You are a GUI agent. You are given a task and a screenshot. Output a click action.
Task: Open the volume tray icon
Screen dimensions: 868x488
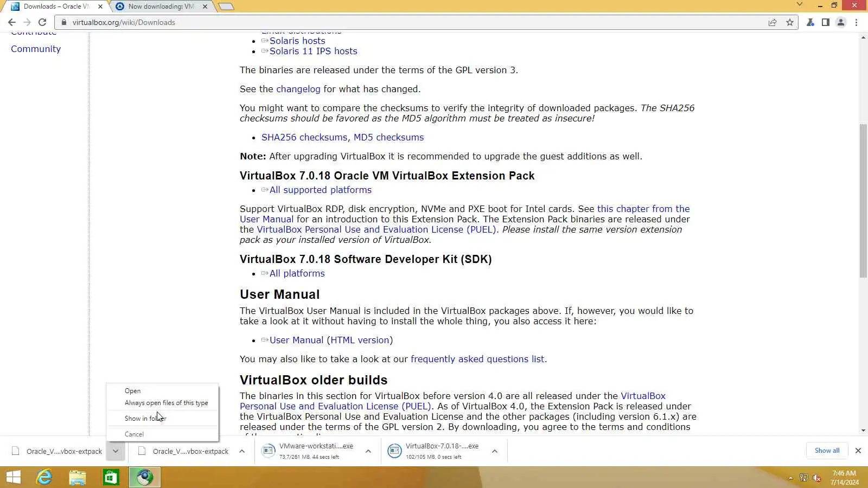817,478
